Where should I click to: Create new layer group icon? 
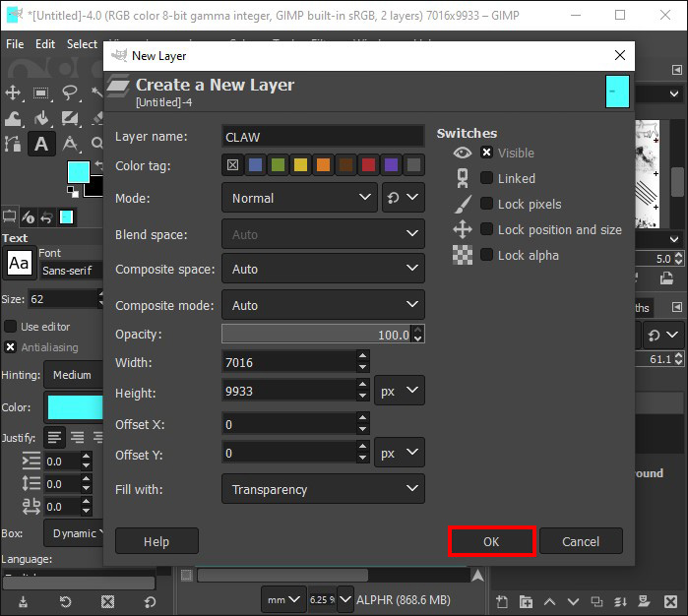click(x=526, y=601)
